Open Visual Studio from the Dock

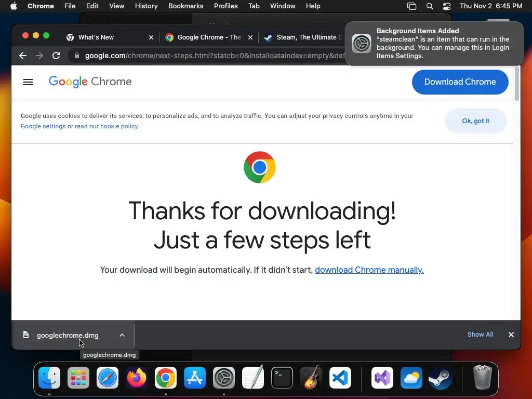(x=382, y=378)
